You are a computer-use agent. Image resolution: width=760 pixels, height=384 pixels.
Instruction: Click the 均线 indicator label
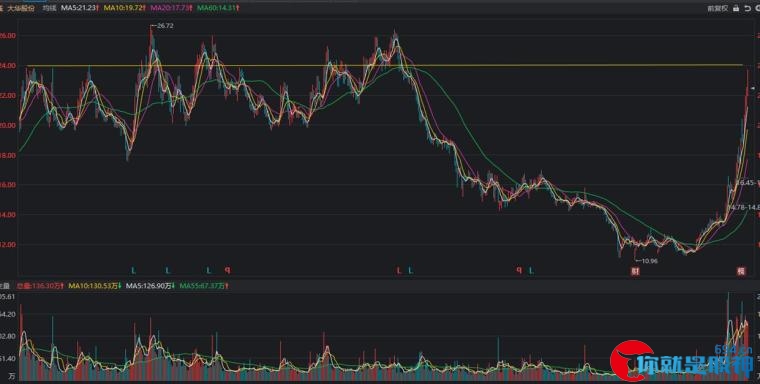[49, 8]
